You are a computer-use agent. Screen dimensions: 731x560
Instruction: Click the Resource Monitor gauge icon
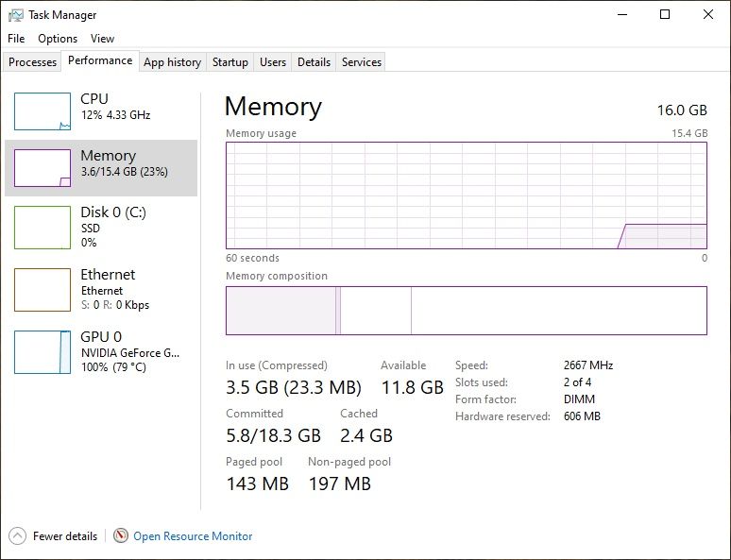click(x=120, y=535)
